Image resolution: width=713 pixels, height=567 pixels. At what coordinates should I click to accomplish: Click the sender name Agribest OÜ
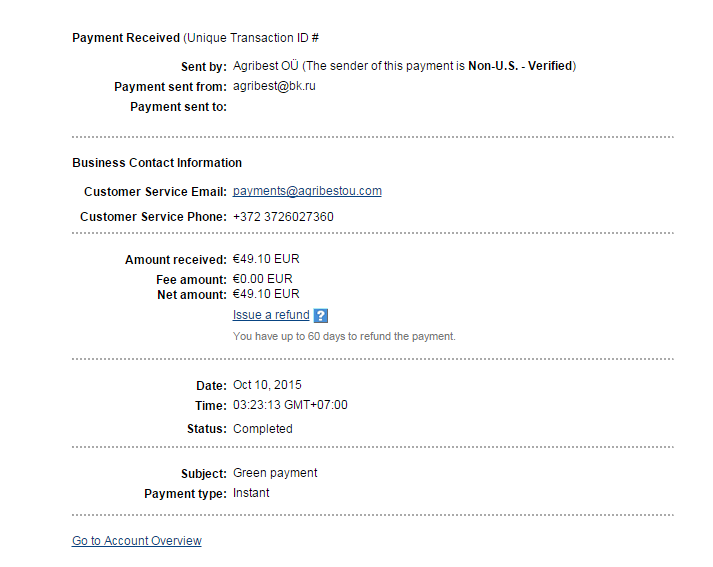(265, 66)
